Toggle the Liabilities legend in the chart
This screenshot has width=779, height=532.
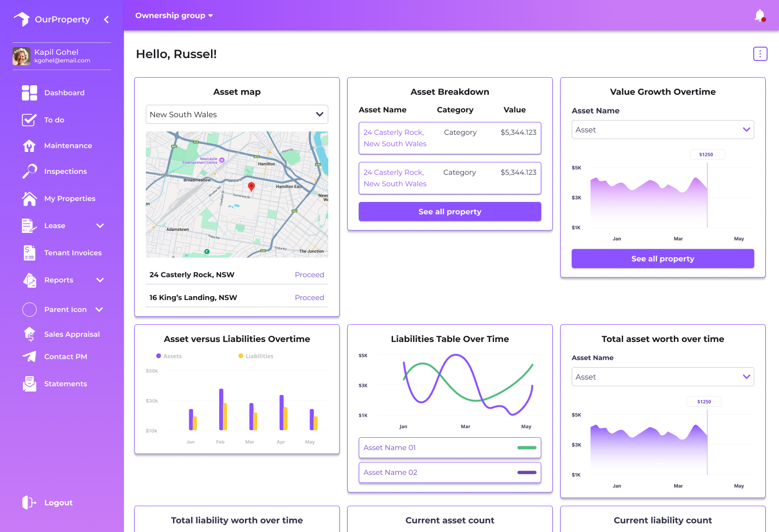(256, 356)
